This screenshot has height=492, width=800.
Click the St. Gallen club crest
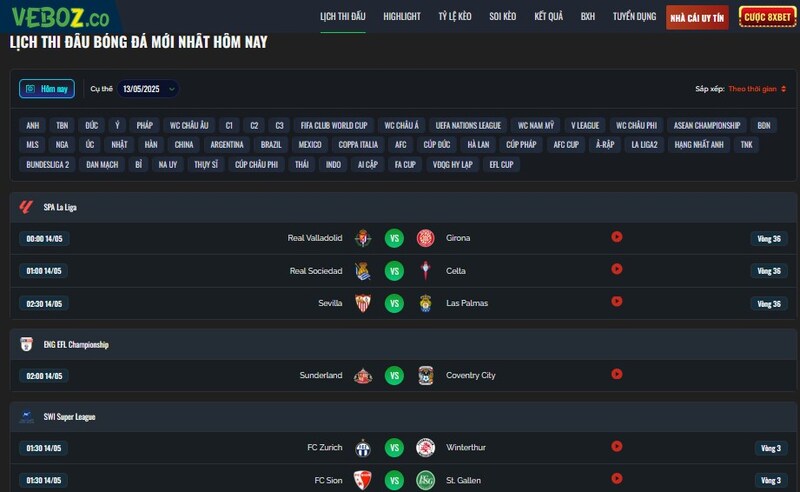coord(426,480)
